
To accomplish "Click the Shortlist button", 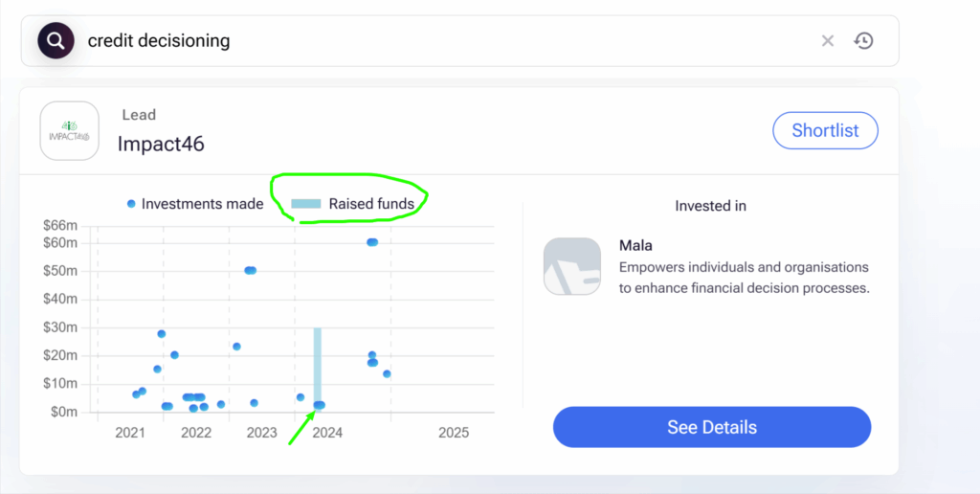I will (x=825, y=131).
